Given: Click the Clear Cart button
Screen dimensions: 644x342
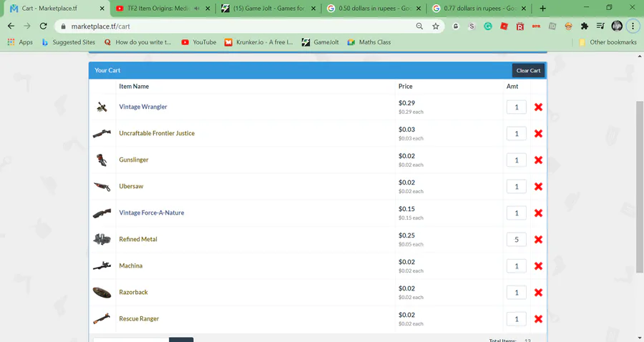Looking at the screenshot, I should point(528,70).
